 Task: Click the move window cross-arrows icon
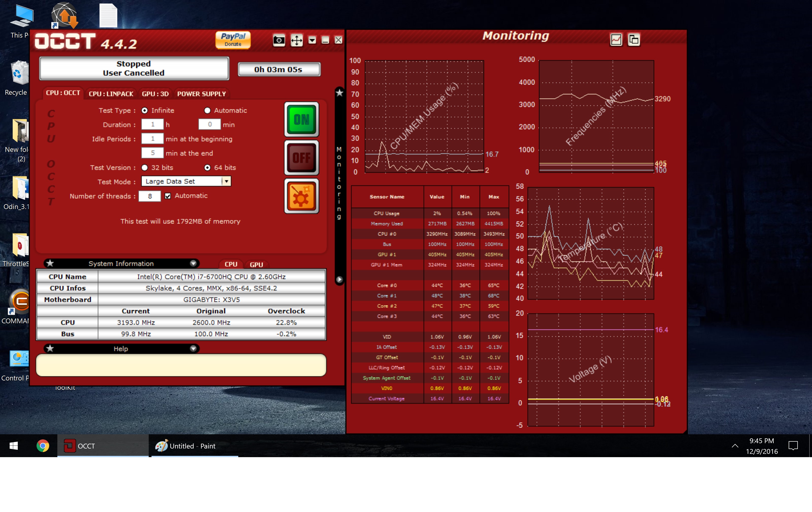[x=296, y=40]
